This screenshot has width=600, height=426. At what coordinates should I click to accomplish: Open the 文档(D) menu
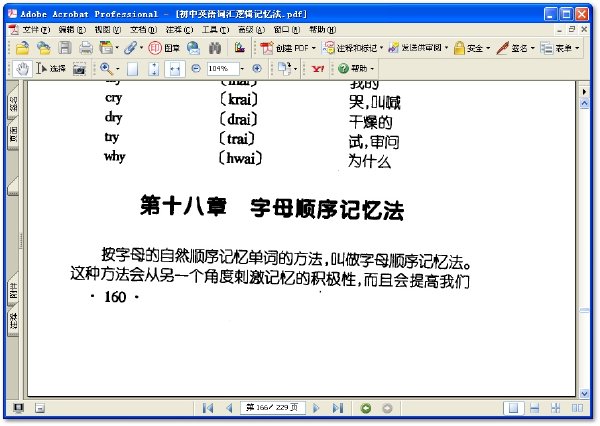[x=143, y=29]
